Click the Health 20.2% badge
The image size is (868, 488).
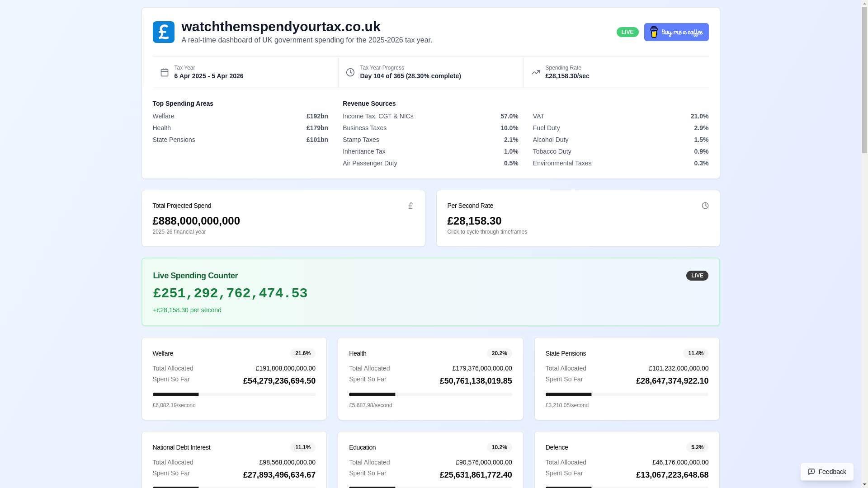[499, 353]
